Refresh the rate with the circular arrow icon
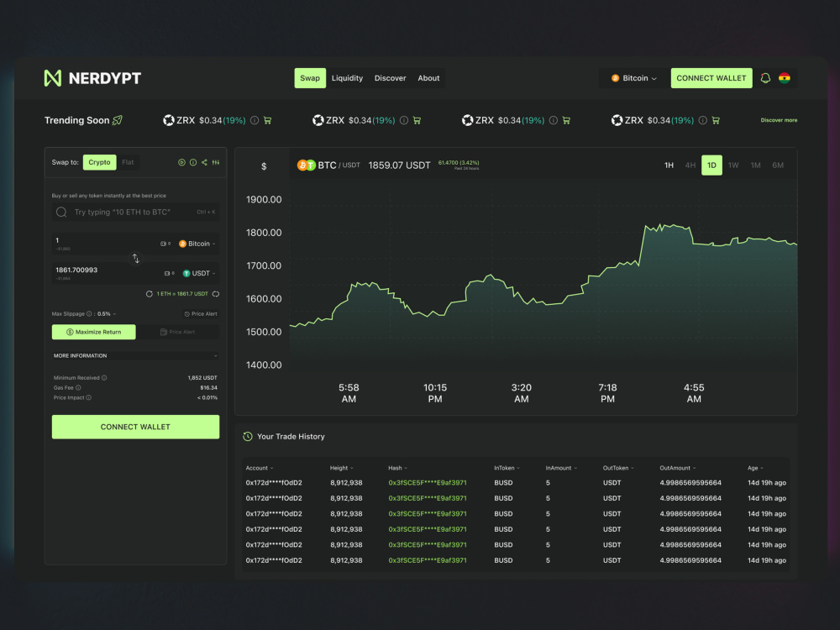Image resolution: width=840 pixels, height=630 pixels. click(150, 294)
